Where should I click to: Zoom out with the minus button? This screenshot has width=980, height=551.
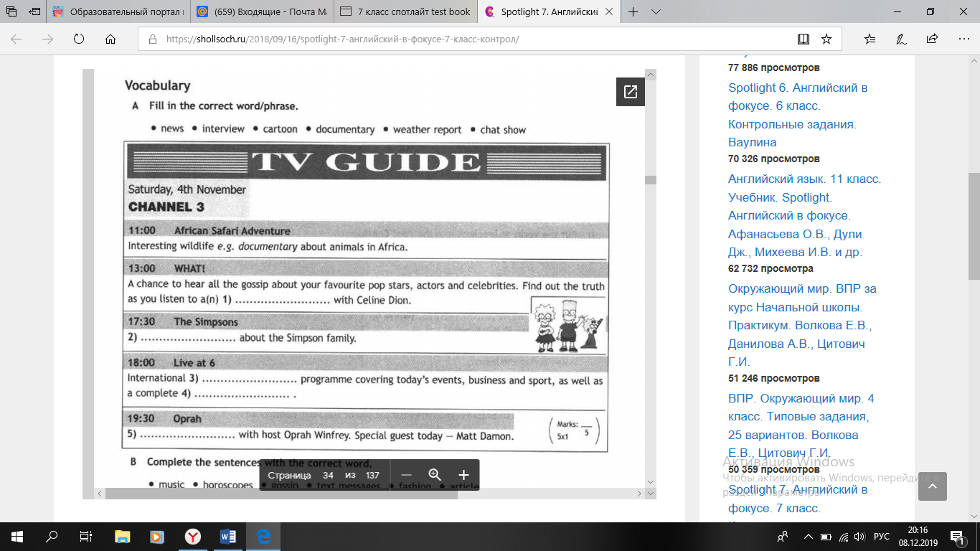point(406,475)
